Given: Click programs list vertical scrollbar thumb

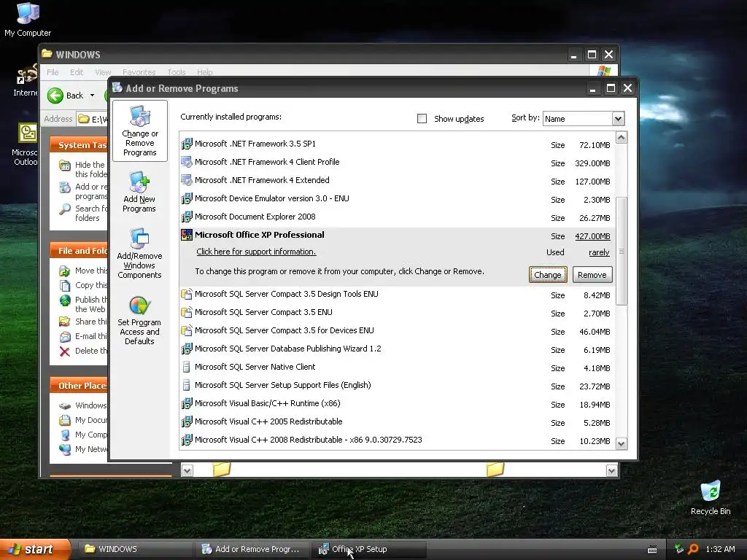Looking at the screenshot, I should coord(622,251).
